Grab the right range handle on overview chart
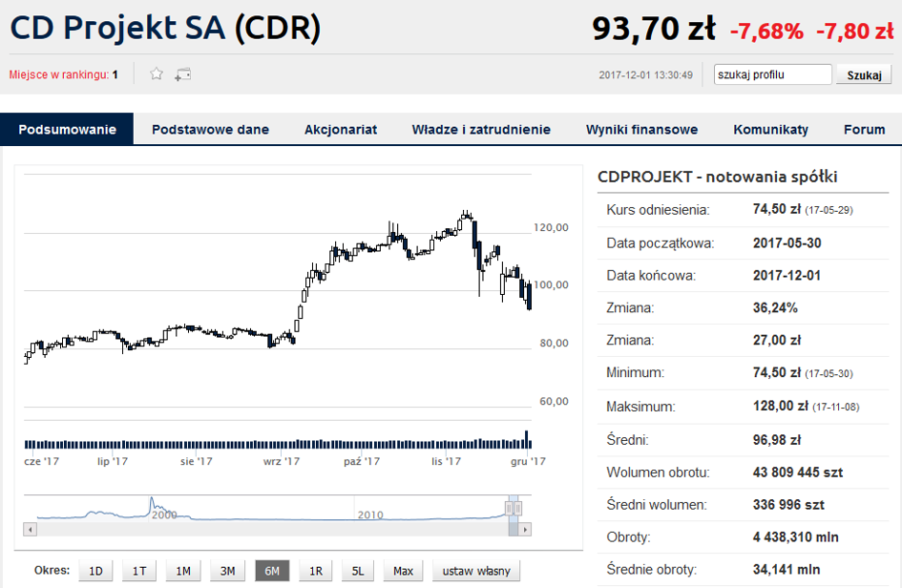902x588 pixels. [517, 508]
